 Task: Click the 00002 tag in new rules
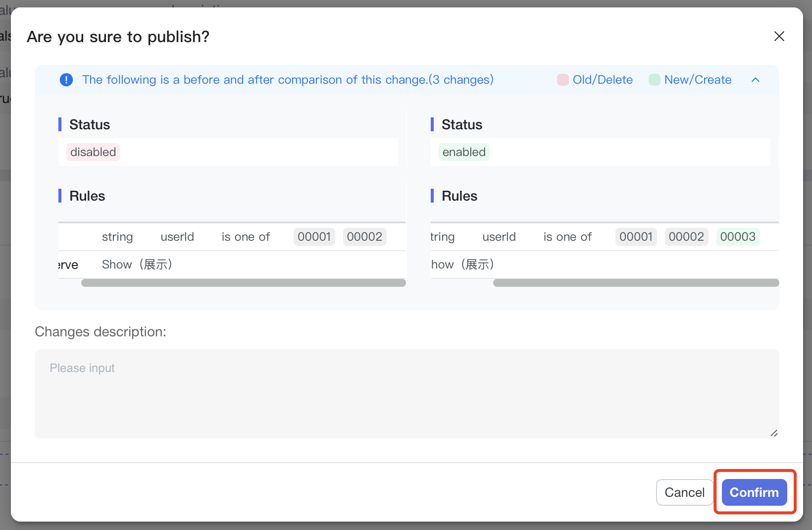pyautogui.click(x=686, y=237)
